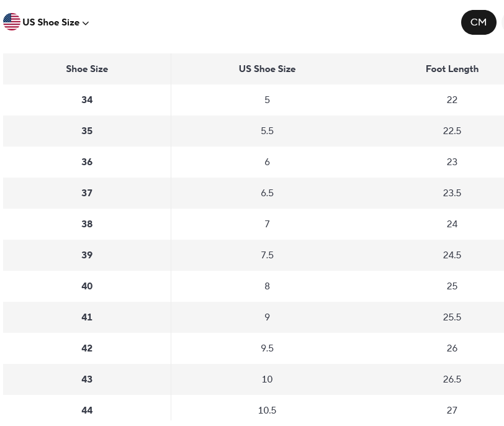Click the US flag icon
504x426 pixels.
12,22
